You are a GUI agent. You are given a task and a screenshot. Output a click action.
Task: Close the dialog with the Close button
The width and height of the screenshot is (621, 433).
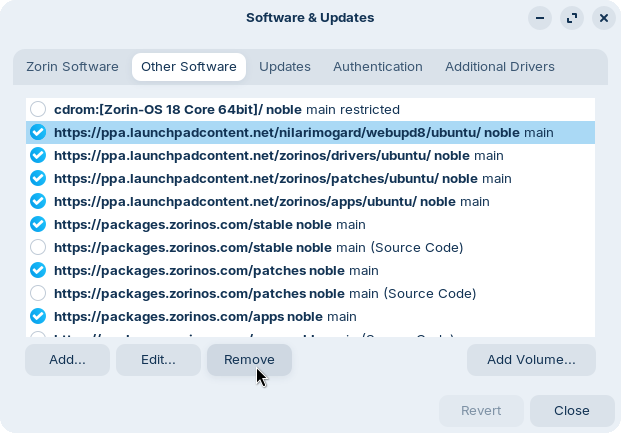[x=572, y=411]
